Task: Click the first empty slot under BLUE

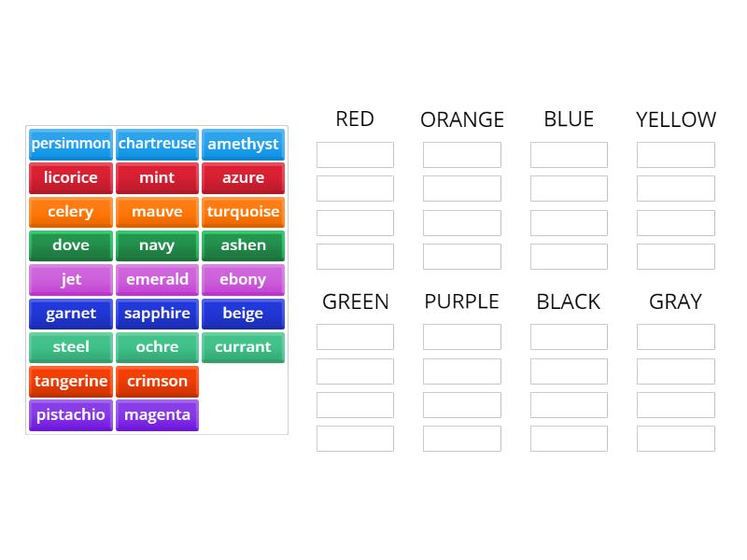Action: (x=569, y=155)
